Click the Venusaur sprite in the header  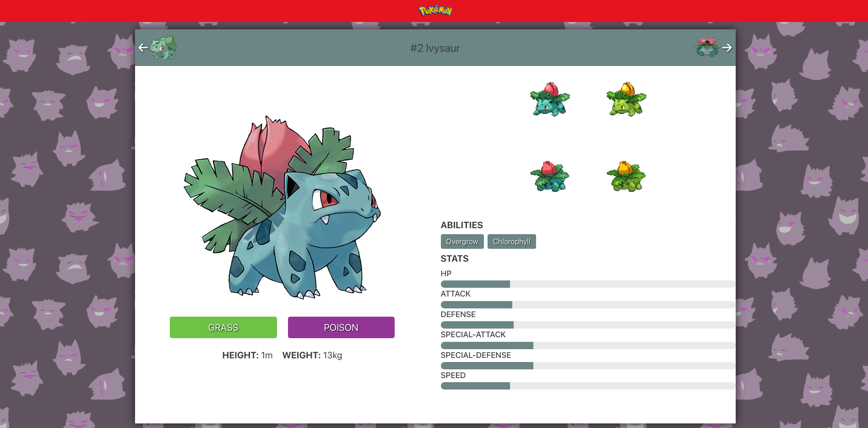pyautogui.click(x=707, y=48)
